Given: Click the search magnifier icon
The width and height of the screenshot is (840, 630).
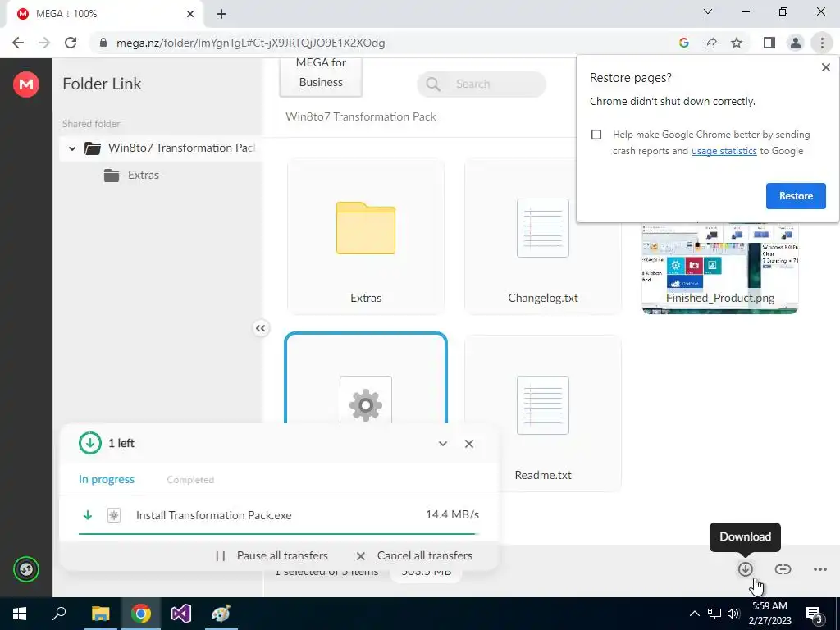Looking at the screenshot, I should tap(433, 84).
